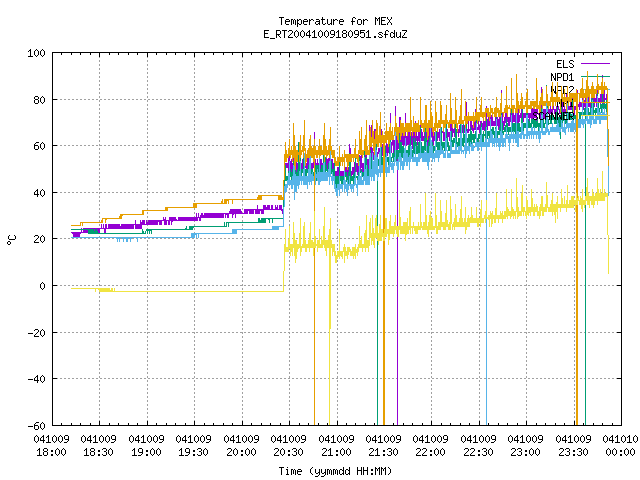This screenshot has height=480, width=640.
Task: Click the y-axis value 100
Action: tap(36, 53)
